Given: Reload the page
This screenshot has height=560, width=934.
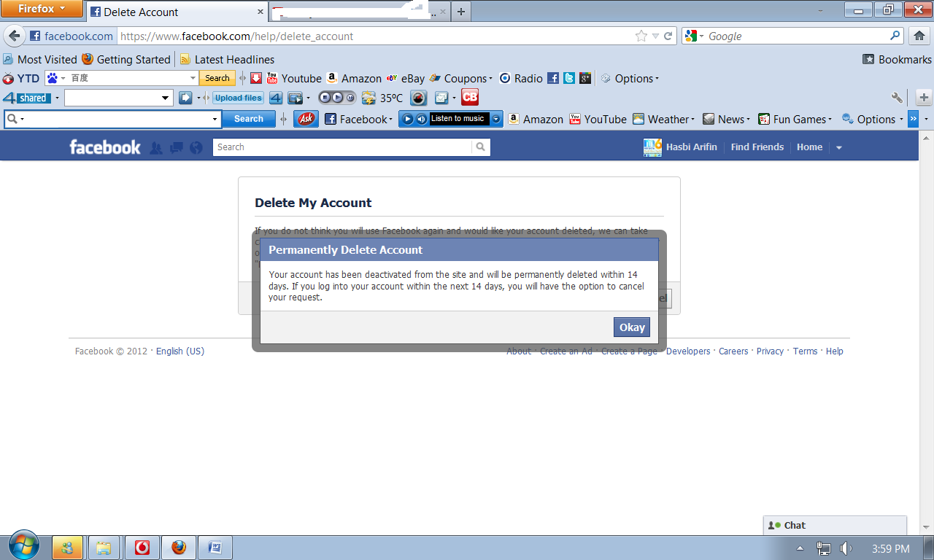Looking at the screenshot, I should pos(668,36).
